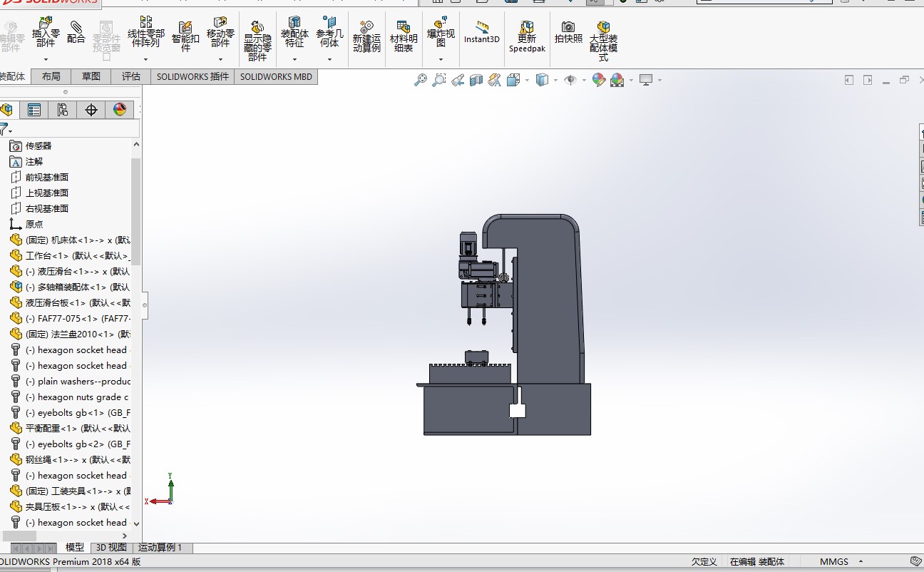This screenshot has height=572, width=924.
Task: Click the feature tree vertical scrollbar
Action: (136, 212)
